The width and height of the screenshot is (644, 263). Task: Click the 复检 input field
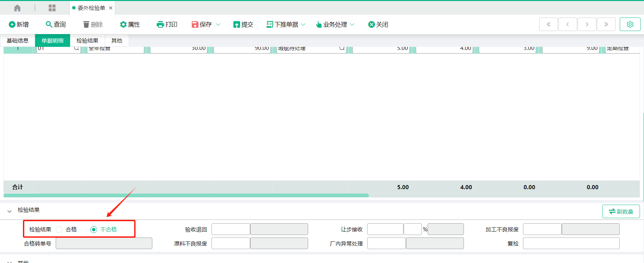(x=571, y=243)
